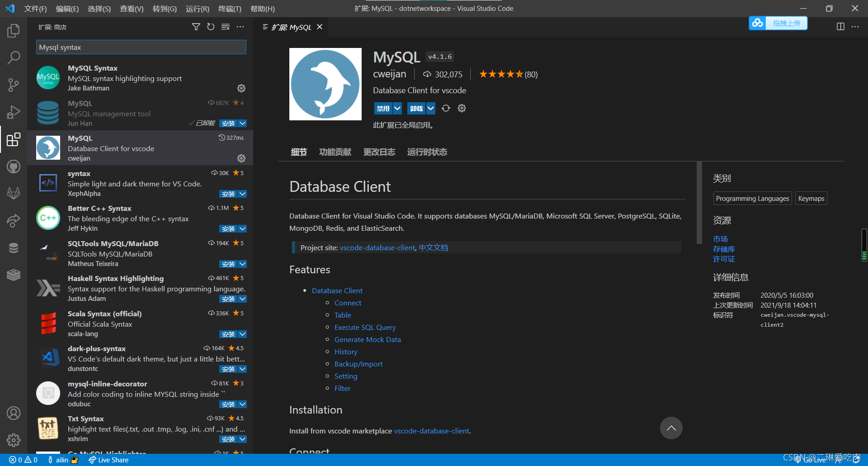Refresh the extensions list

click(x=211, y=27)
